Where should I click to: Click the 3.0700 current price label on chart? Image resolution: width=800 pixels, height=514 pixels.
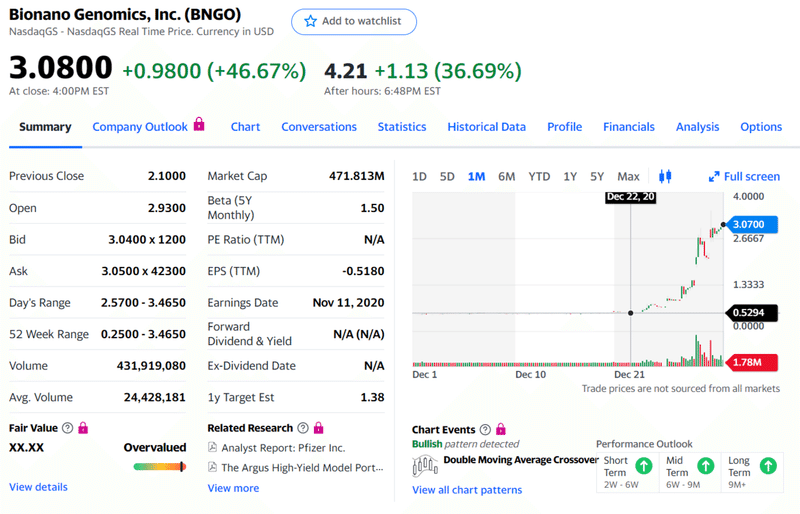click(752, 225)
